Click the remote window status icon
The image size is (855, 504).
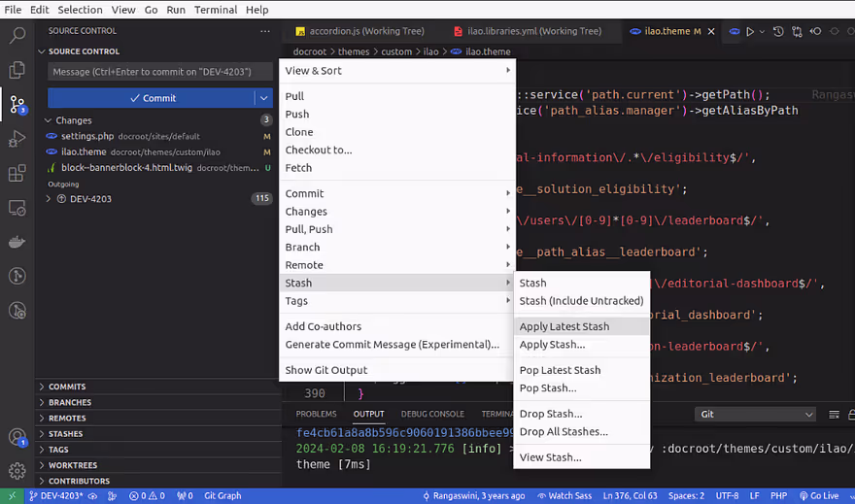coord(12,496)
